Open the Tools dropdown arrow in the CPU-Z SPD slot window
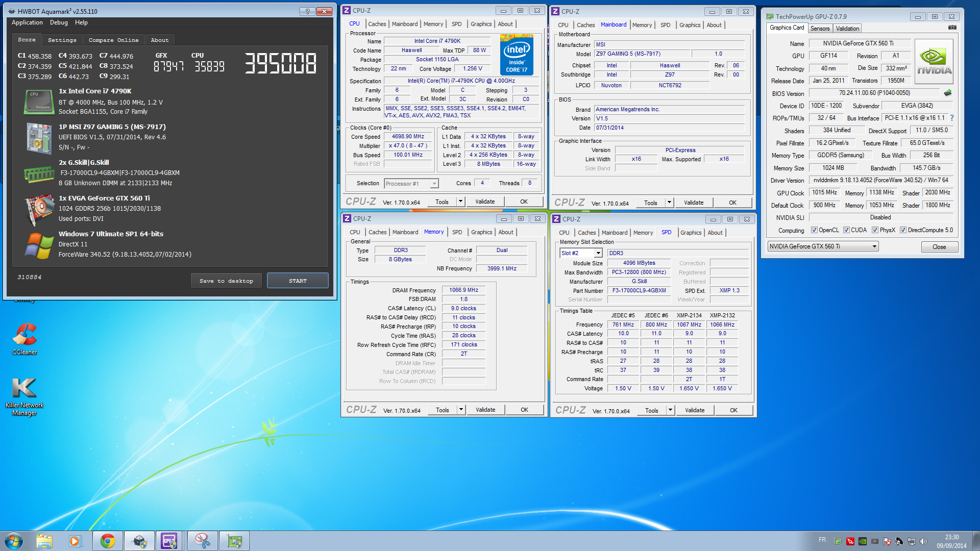The width and height of the screenshot is (980, 551). [670, 410]
